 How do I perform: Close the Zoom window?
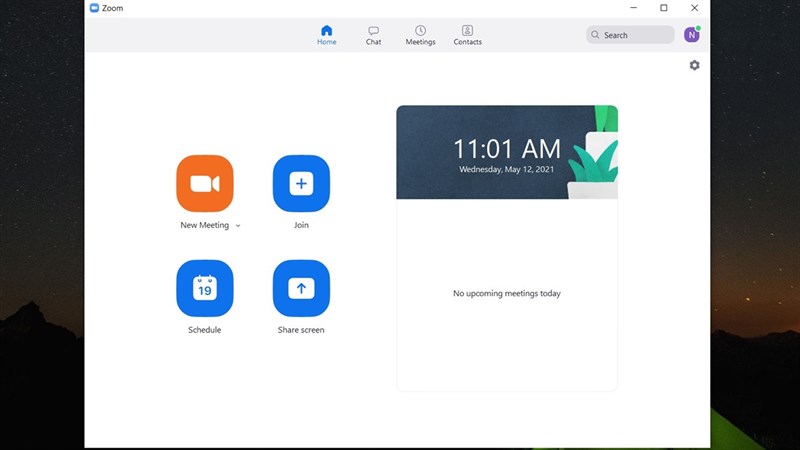pos(694,8)
